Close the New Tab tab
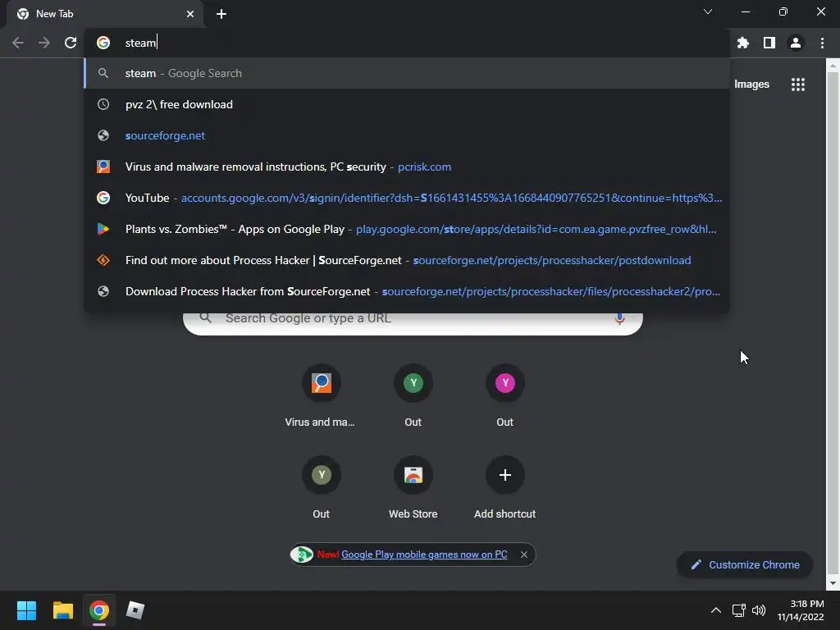Image resolution: width=840 pixels, height=630 pixels. [x=190, y=14]
